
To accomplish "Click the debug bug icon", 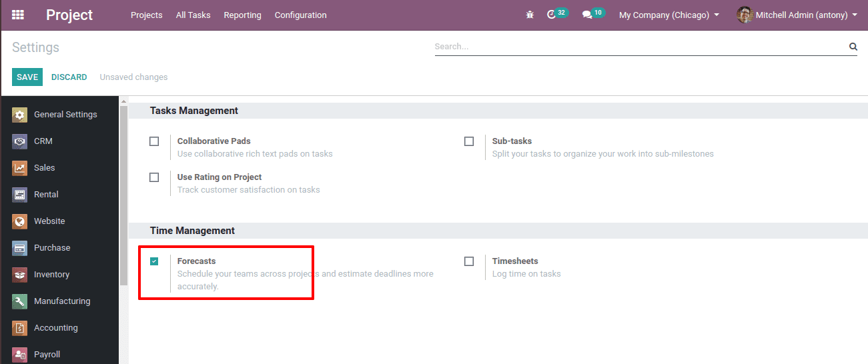I will (530, 15).
